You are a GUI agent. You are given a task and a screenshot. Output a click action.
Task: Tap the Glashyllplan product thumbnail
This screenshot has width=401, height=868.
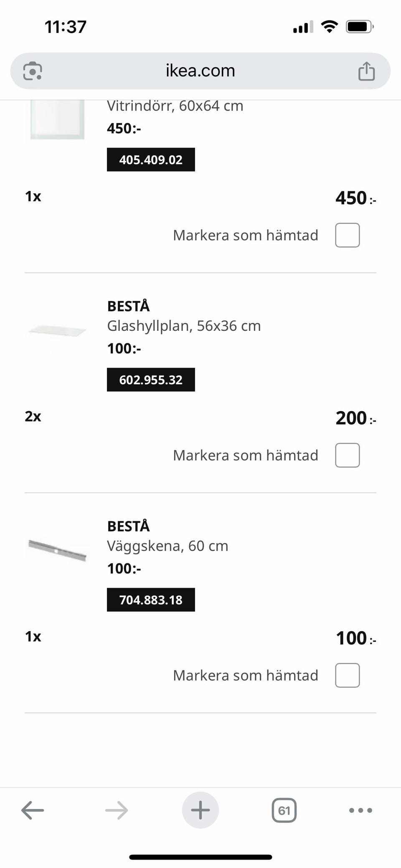57,332
